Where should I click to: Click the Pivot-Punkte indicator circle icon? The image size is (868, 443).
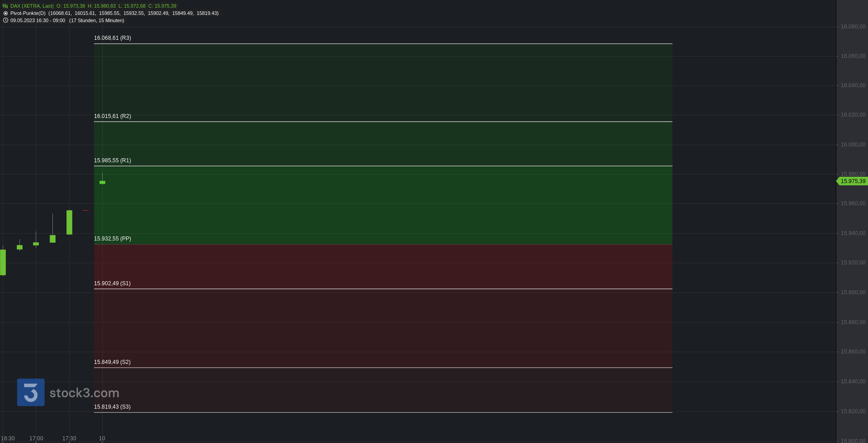(x=5, y=13)
